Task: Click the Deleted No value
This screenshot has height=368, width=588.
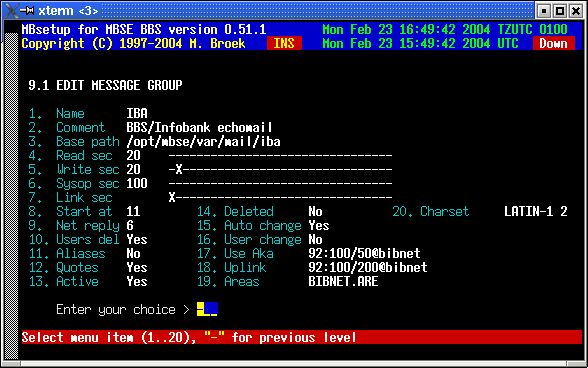Action: [315, 212]
